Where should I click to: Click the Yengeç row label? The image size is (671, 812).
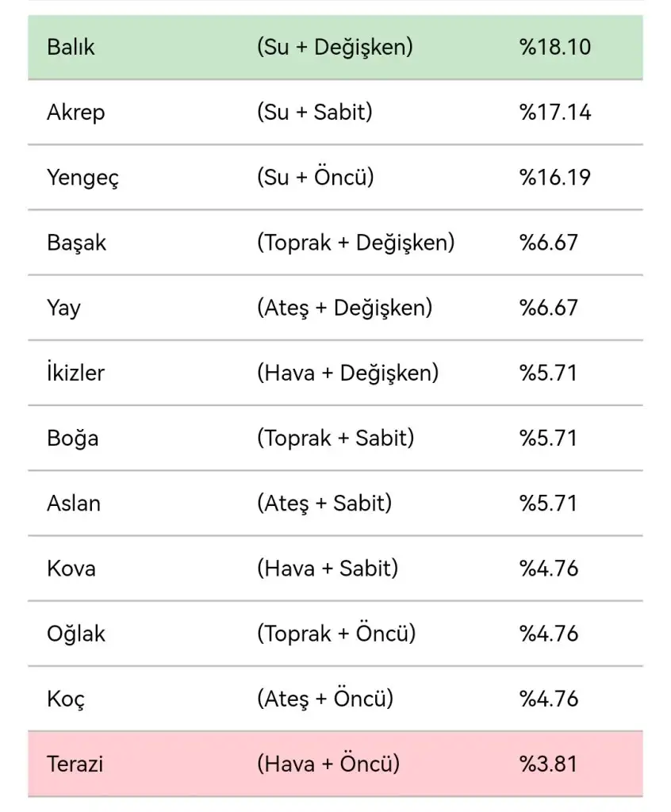(x=82, y=178)
